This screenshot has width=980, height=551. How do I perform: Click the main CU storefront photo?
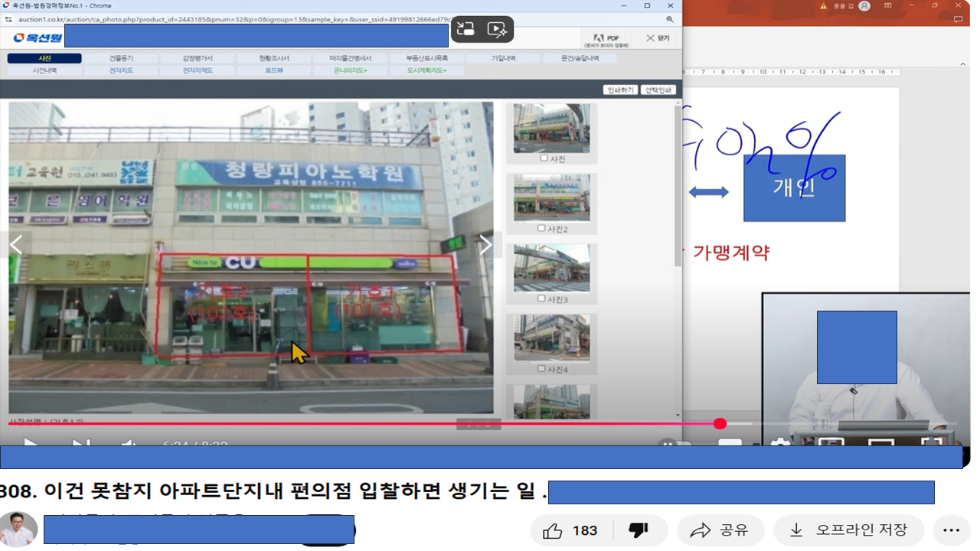point(251,258)
